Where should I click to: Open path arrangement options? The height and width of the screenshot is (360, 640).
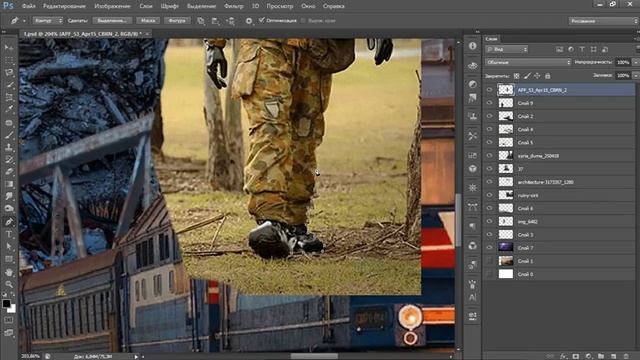point(231,20)
